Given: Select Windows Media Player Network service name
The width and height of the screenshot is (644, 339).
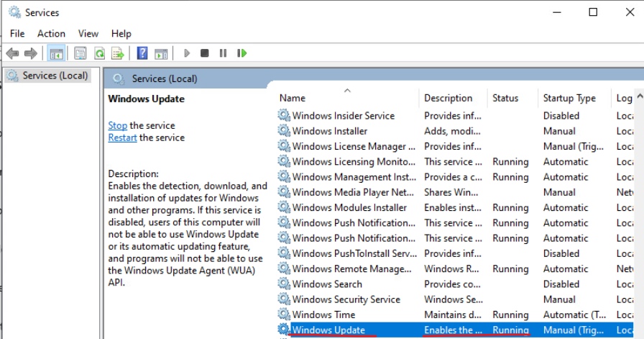Looking at the screenshot, I should pyautogui.click(x=353, y=193).
